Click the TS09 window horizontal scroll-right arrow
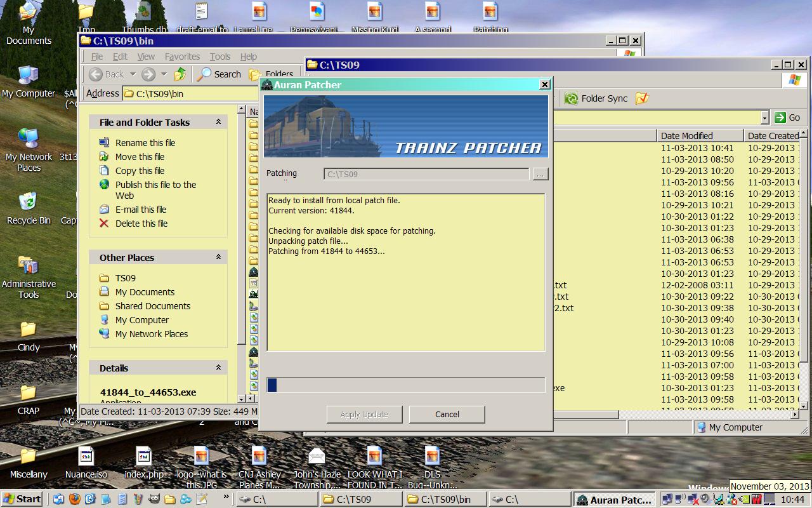812x508 pixels. [x=795, y=415]
